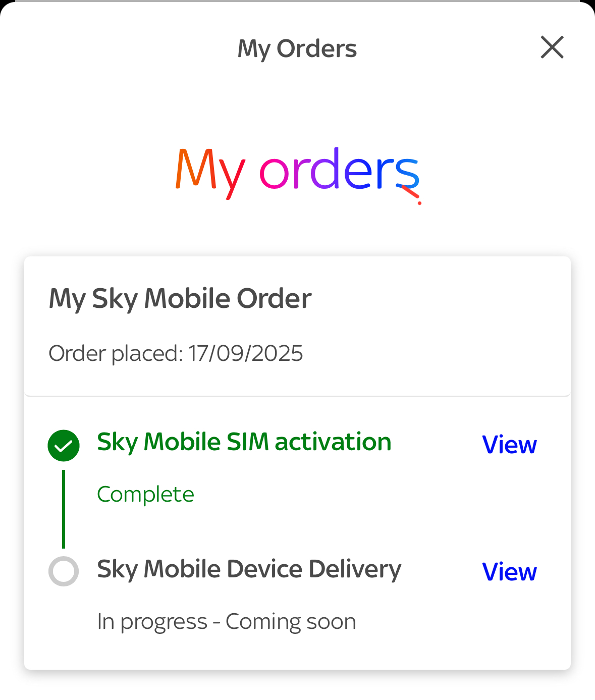Select the Sky Mobile SIM activation step
Screen dimensions: 595x700
point(244,442)
